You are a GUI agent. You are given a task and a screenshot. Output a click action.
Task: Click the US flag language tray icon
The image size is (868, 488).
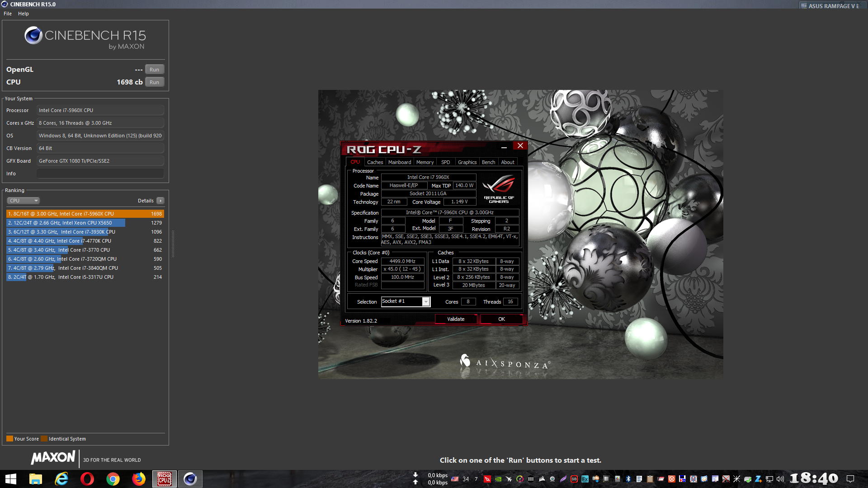pyautogui.click(x=455, y=479)
